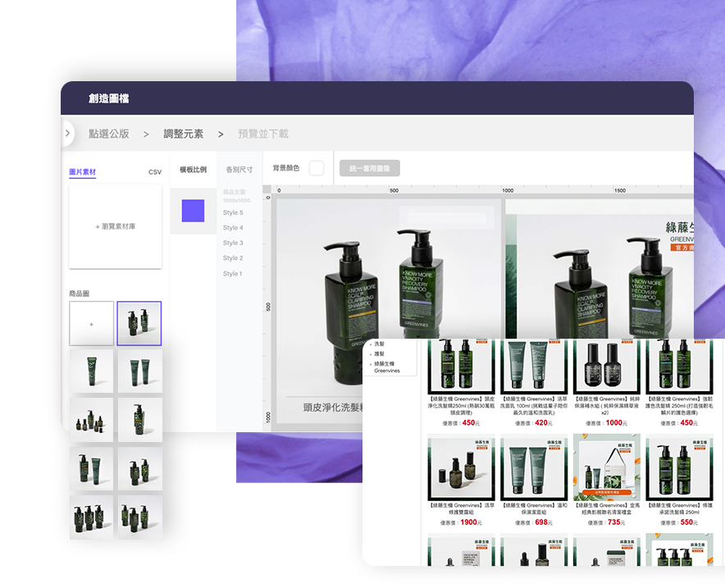This screenshot has height=588, width=725.
Task: Choose Style 1 from the size list
Action: pyautogui.click(x=232, y=274)
